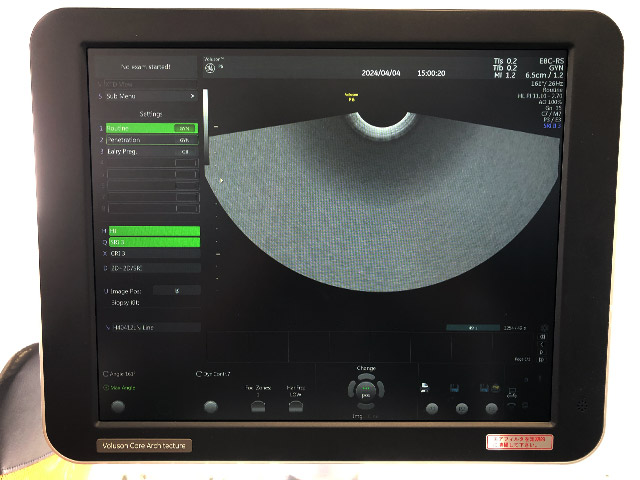This screenshot has height=480, width=640.
Task: Click the ultrasound image sector
Action: [x=382, y=202]
